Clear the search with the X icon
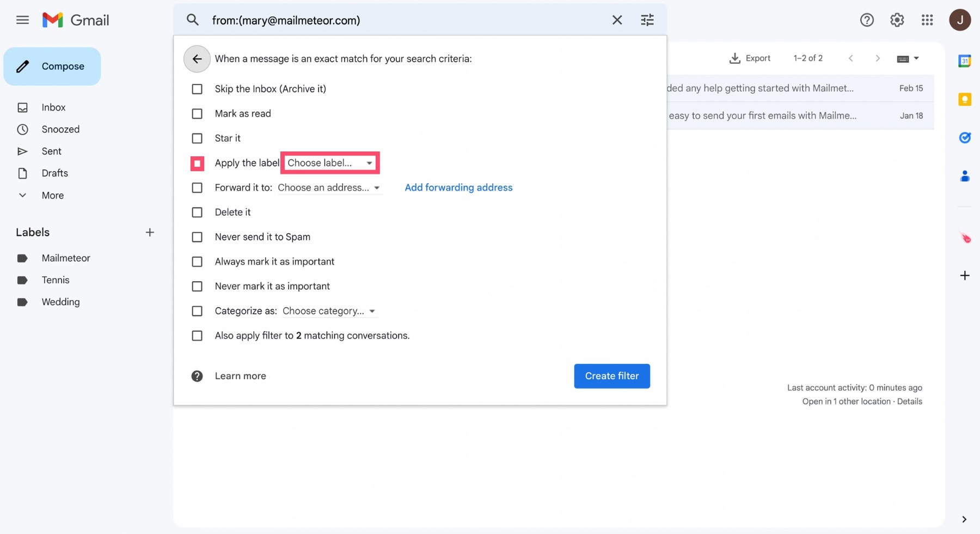The image size is (980, 534). click(x=617, y=20)
